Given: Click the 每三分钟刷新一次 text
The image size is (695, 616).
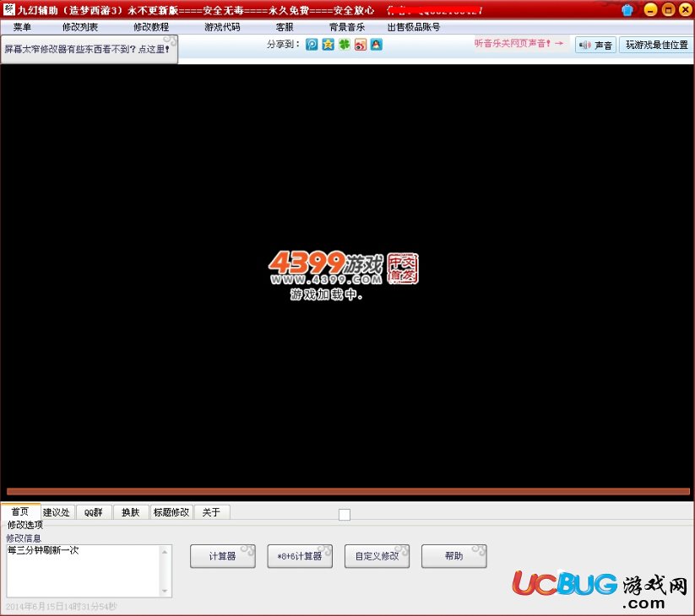Looking at the screenshot, I should coord(43,550).
